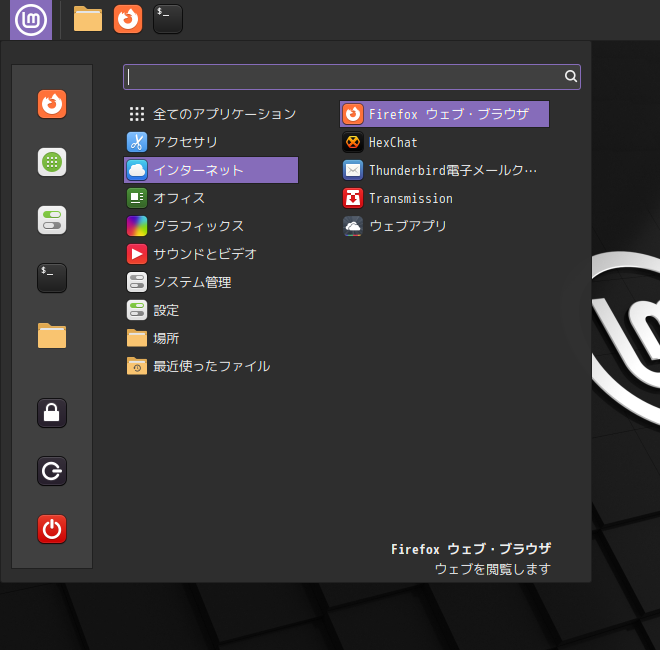Click the play icon beside サウンドとビデオ
The image size is (660, 650).
coord(137,254)
